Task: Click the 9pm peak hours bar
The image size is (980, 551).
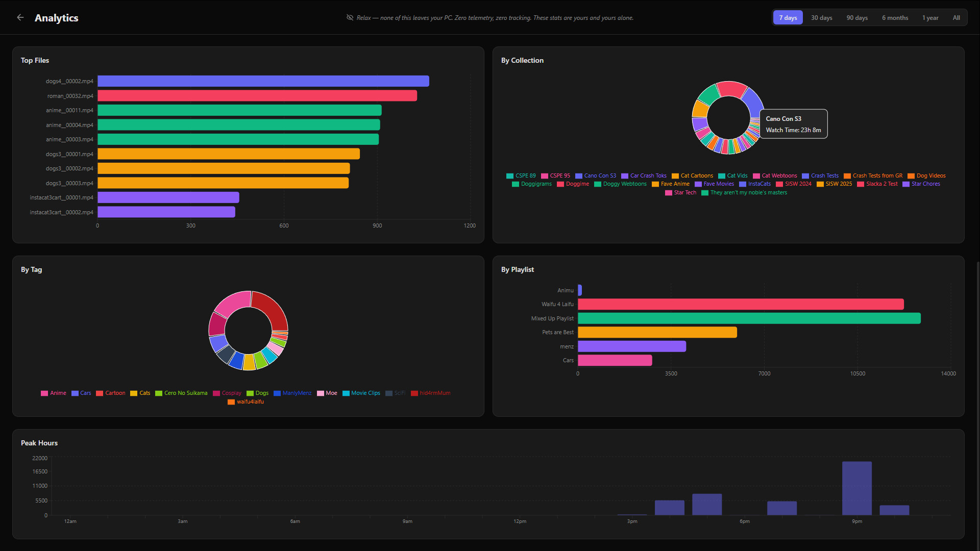Action: pos(856,488)
